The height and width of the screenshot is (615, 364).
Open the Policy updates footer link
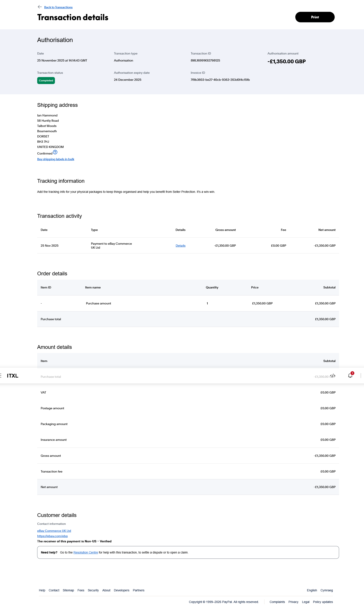[323, 602]
